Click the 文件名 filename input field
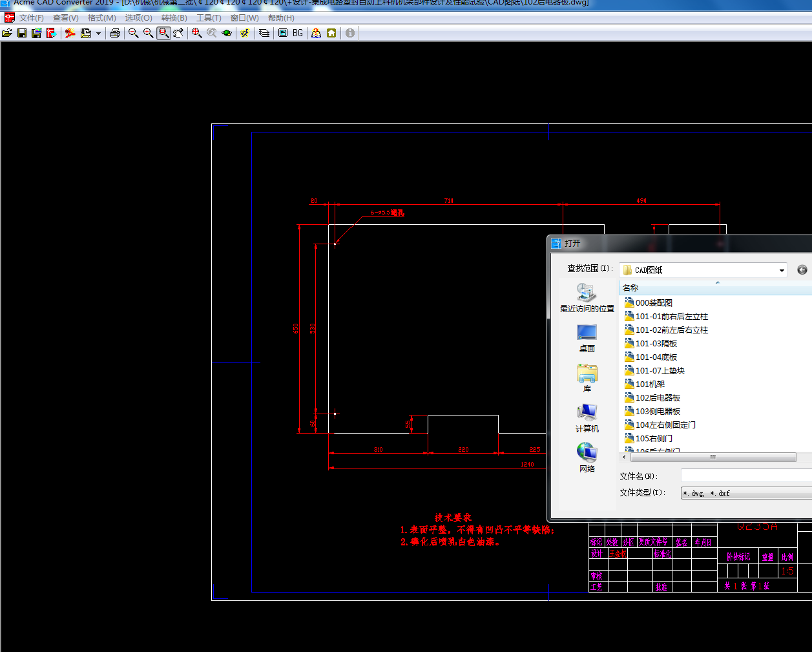The height and width of the screenshot is (652, 812). tap(746, 476)
